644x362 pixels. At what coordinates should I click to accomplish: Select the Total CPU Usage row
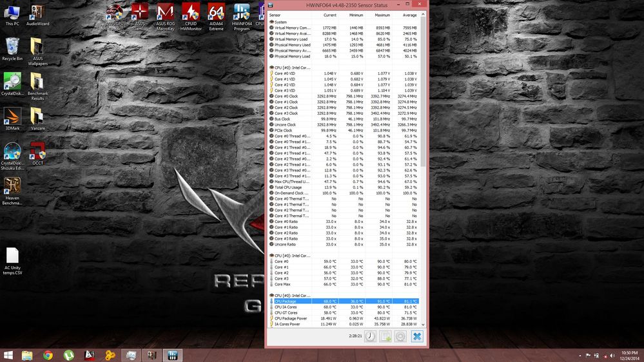coord(344,187)
